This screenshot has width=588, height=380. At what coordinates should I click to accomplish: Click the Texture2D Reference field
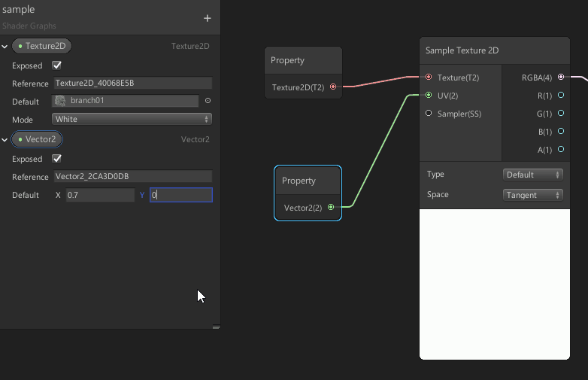[133, 83]
